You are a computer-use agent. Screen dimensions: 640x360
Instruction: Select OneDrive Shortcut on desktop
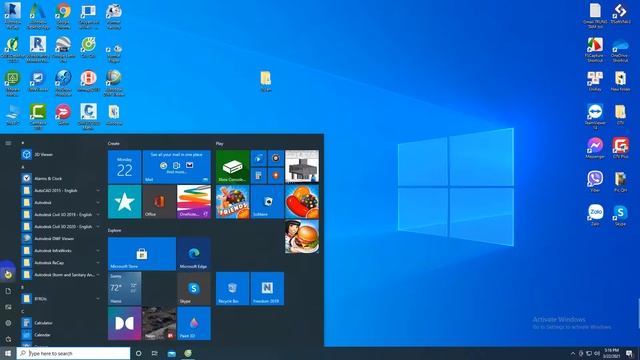pos(620,50)
